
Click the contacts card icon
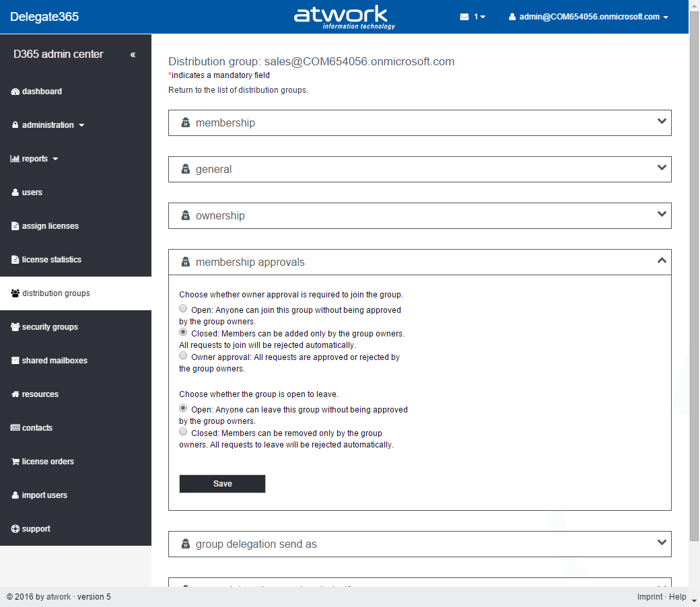point(15,428)
